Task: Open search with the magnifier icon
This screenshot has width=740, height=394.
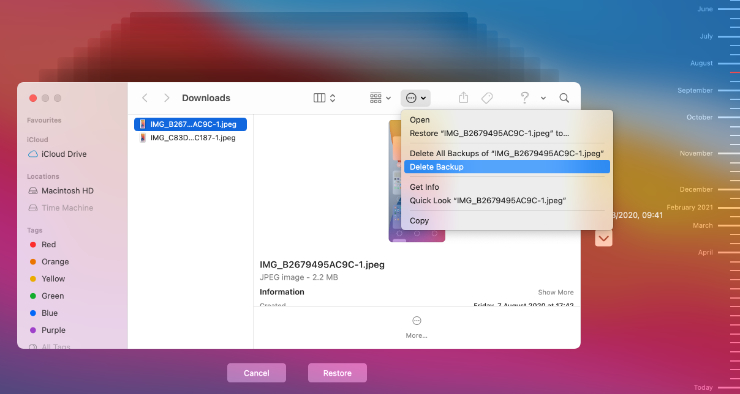Action: click(x=564, y=98)
